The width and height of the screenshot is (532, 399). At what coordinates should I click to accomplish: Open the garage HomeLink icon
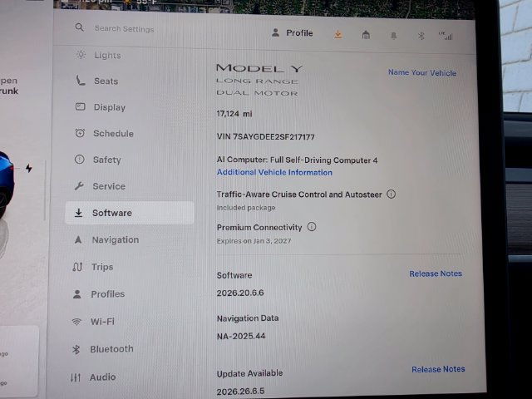pos(366,35)
